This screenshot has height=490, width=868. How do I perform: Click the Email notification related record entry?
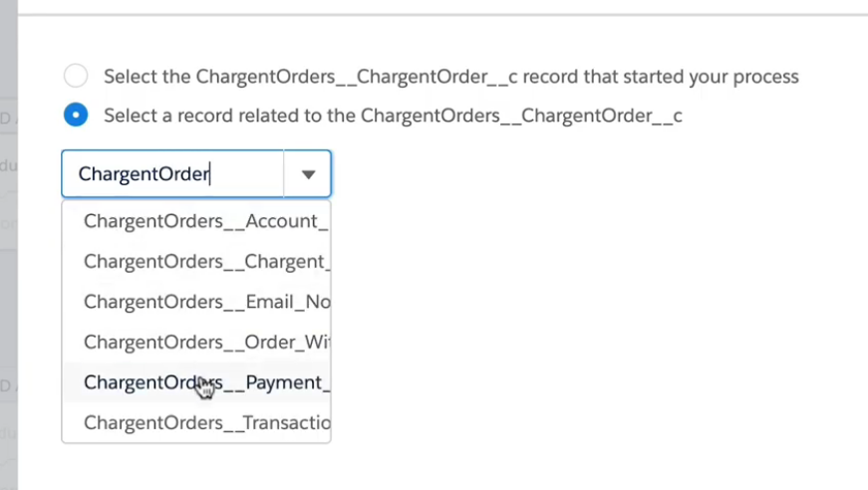click(x=205, y=302)
